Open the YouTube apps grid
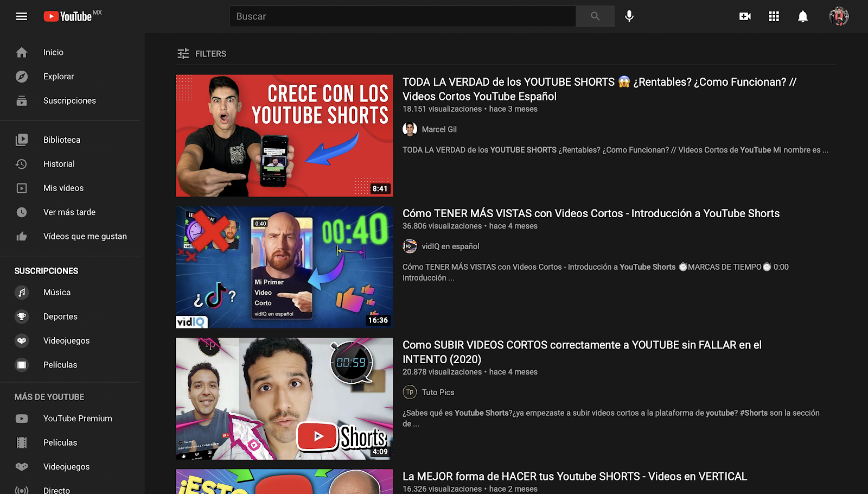868x494 pixels. (774, 16)
